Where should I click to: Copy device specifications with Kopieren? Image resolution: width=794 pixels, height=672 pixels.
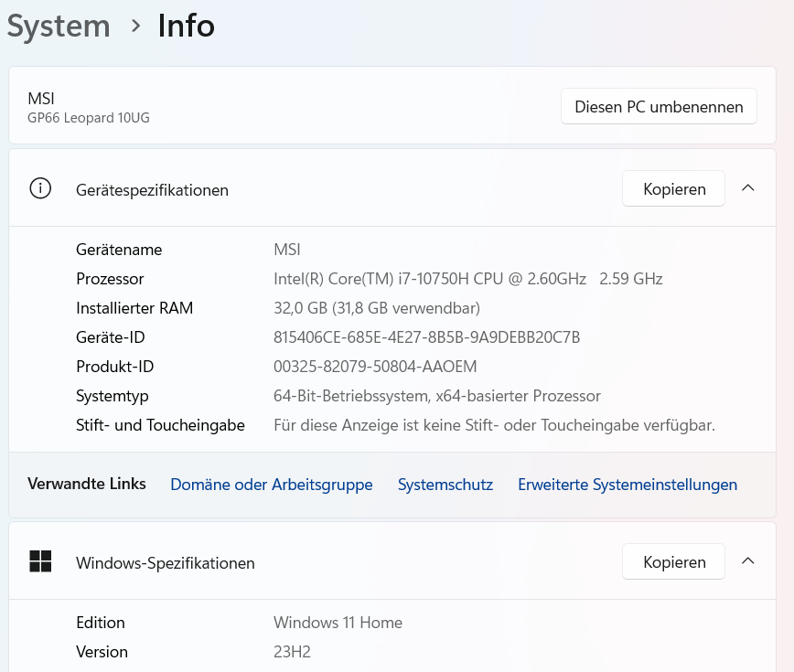pos(673,188)
